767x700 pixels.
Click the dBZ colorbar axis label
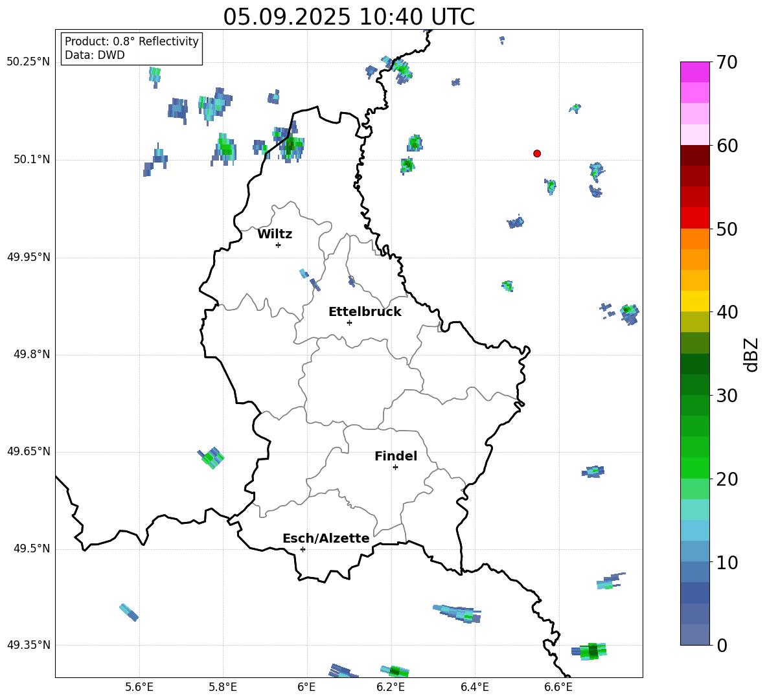click(751, 354)
